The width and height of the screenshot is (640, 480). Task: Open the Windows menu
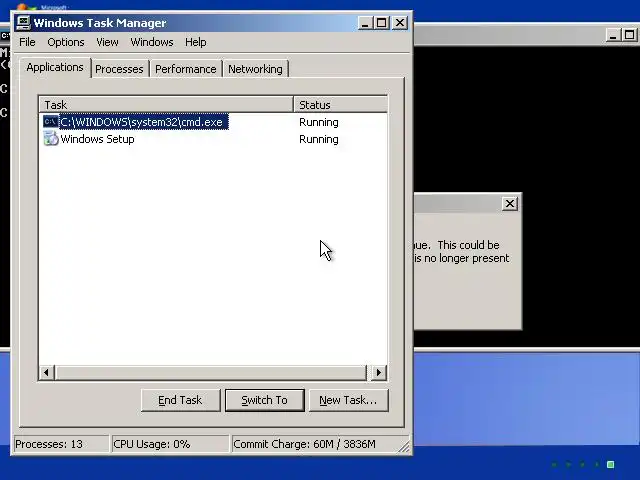click(x=152, y=42)
